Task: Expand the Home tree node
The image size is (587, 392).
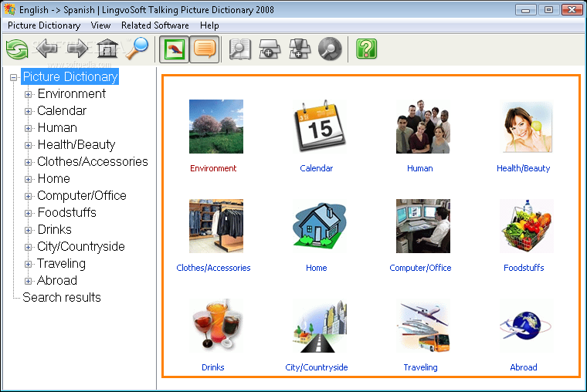Action: pos(28,179)
